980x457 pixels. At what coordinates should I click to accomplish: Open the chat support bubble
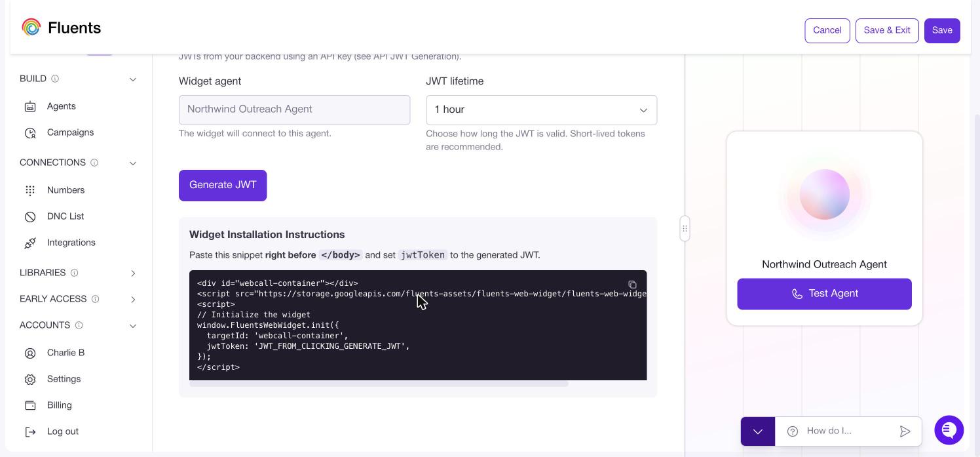(x=949, y=430)
